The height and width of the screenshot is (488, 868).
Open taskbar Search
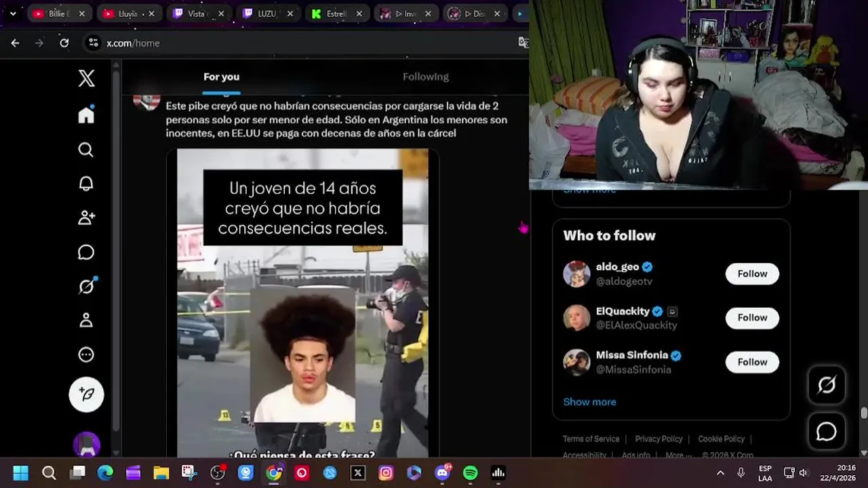tap(49, 473)
